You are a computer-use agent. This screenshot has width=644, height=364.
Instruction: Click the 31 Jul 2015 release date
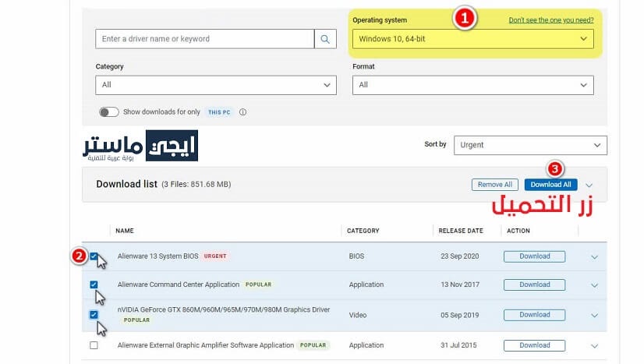458,345
